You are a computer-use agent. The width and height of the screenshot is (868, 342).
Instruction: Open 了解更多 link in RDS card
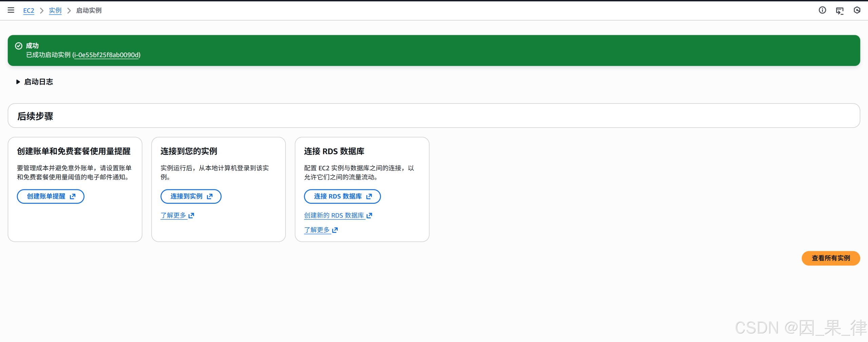point(317,230)
